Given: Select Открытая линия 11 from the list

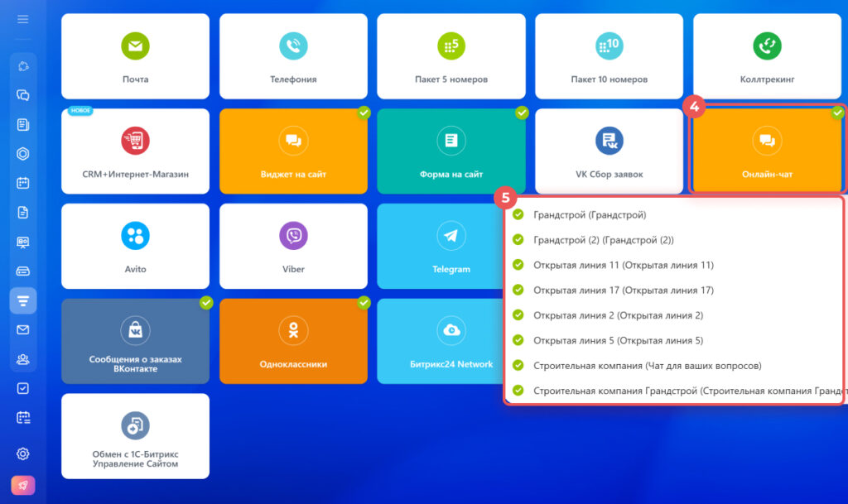Looking at the screenshot, I should point(623,265).
